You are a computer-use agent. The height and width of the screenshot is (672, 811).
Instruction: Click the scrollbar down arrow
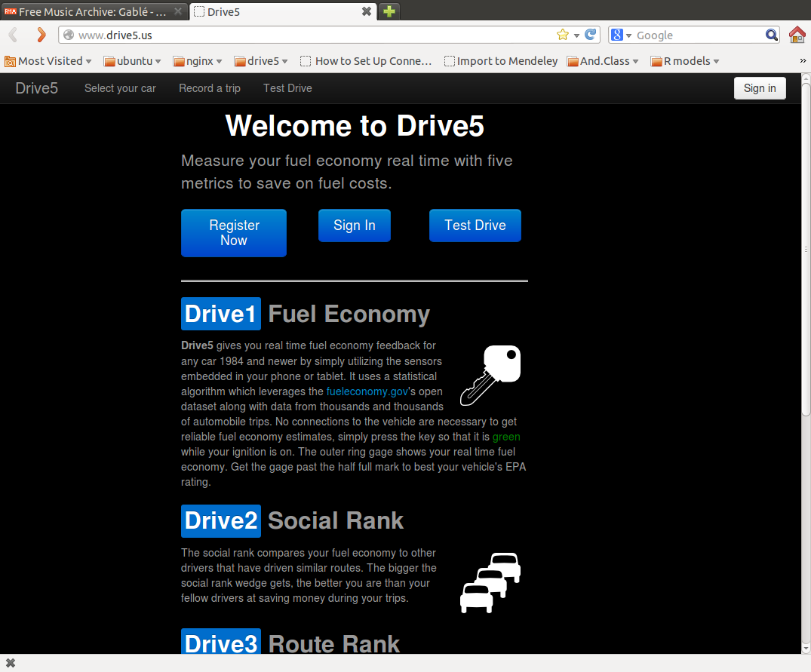(x=806, y=648)
